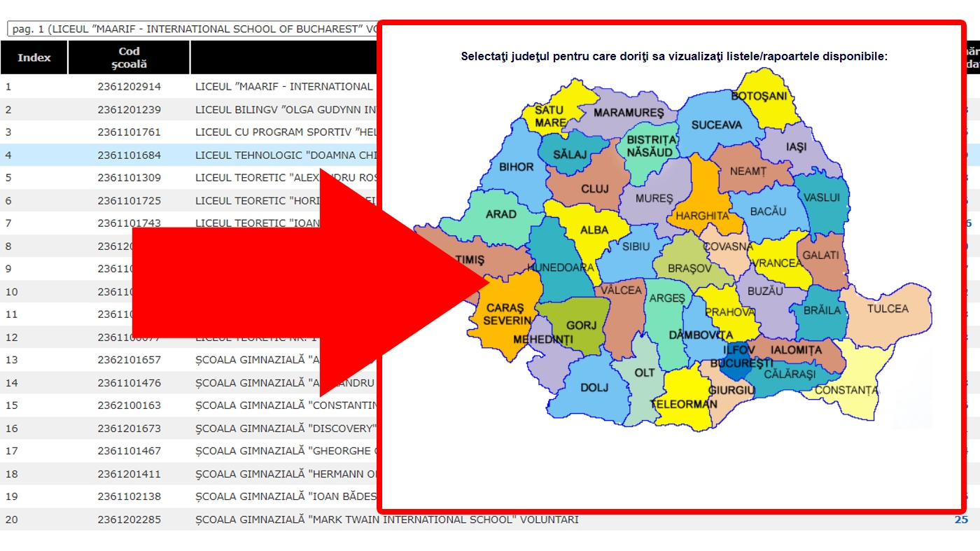The height and width of the screenshot is (551, 980).
Task: Open the page selector dropdown "pag. 1"
Action: 192,29
